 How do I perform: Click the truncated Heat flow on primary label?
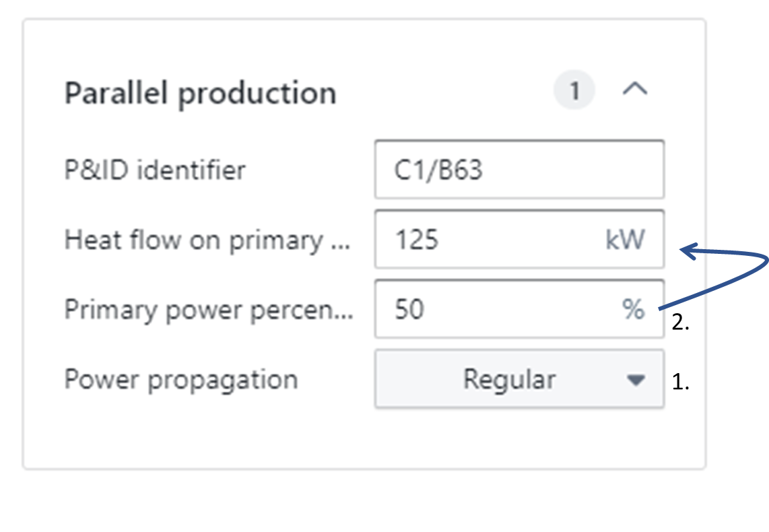207,240
